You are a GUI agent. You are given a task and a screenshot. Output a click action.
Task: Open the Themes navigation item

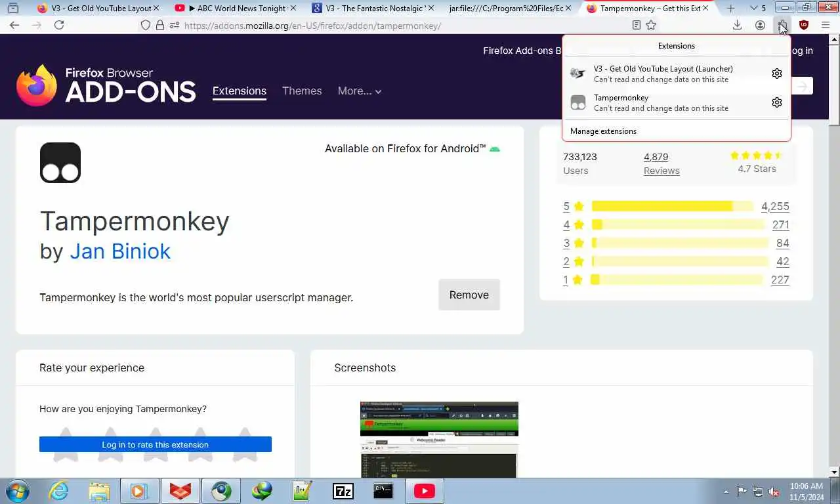[302, 91]
